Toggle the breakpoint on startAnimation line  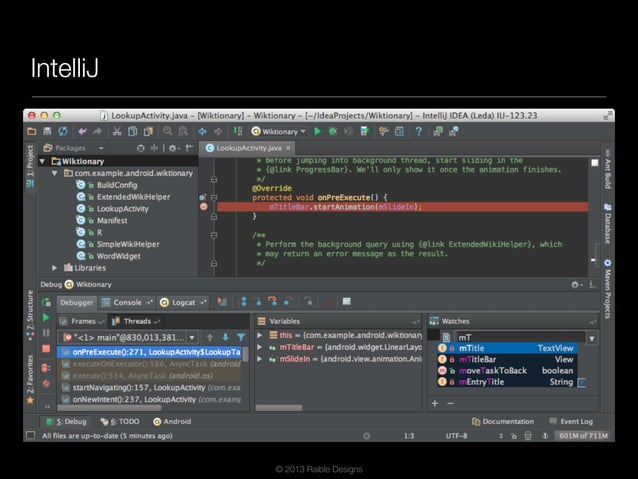(204, 206)
